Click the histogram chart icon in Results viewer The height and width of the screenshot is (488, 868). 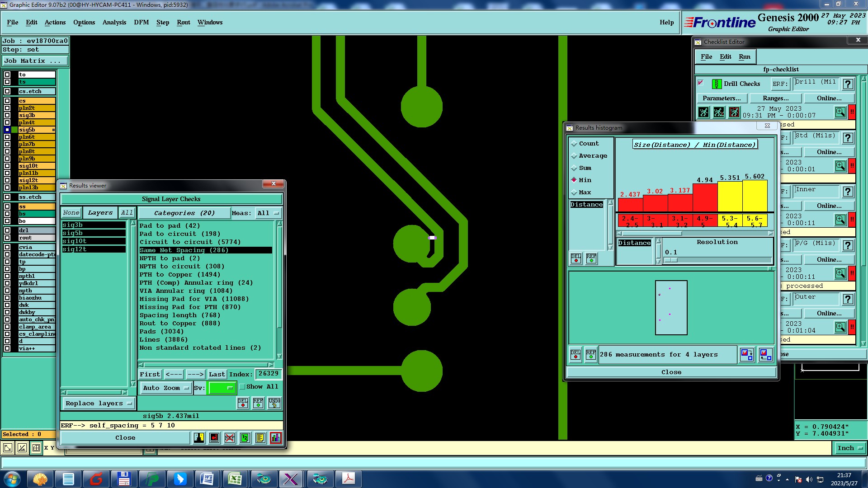click(275, 437)
